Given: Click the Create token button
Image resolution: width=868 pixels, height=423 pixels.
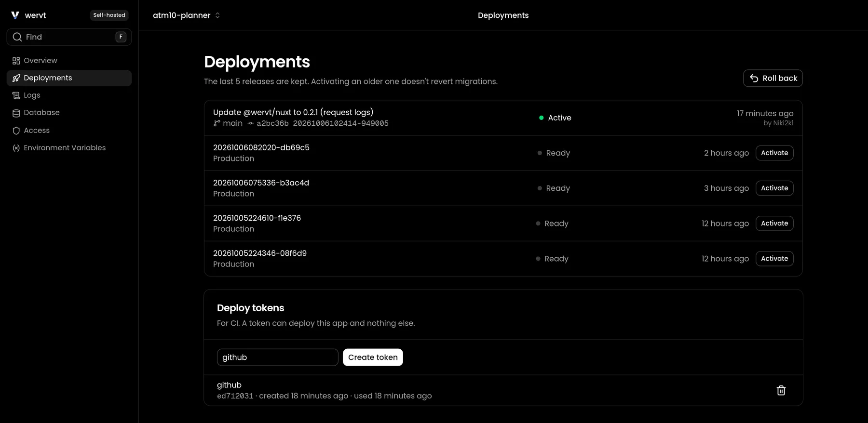Looking at the screenshot, I should (373, 357).
